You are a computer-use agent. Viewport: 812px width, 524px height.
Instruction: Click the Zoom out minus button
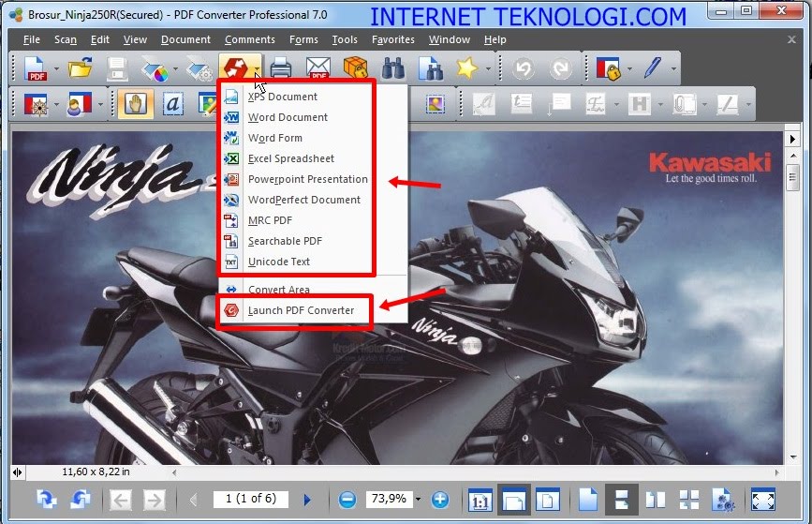point(347,500)
